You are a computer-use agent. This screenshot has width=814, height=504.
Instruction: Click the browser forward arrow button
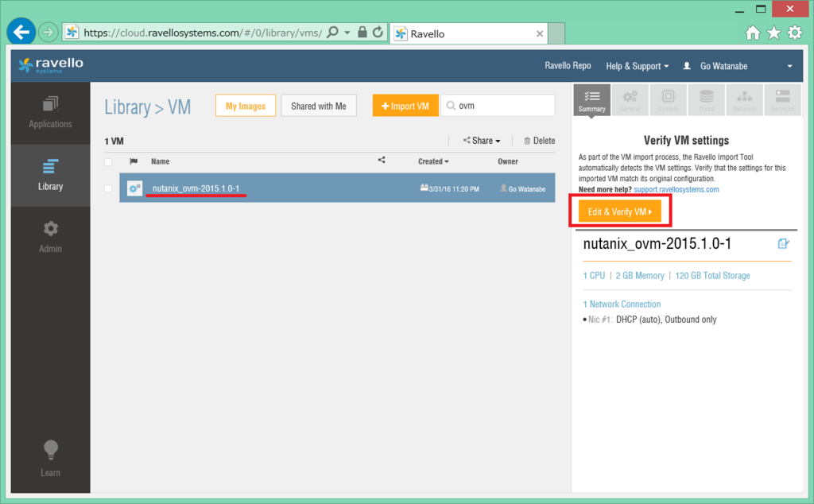48,33
